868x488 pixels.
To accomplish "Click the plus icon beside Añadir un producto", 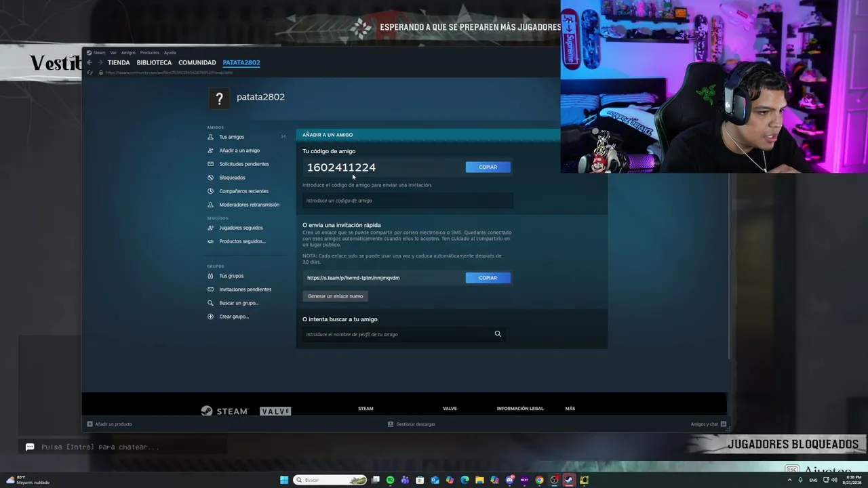I will point(90,424).
